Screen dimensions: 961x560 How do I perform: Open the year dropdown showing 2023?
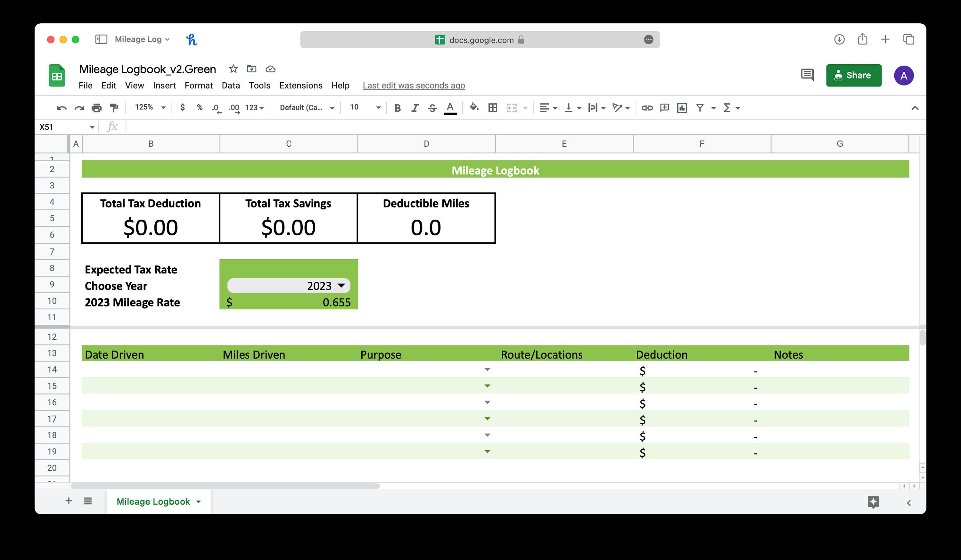[x=289, y=286]
